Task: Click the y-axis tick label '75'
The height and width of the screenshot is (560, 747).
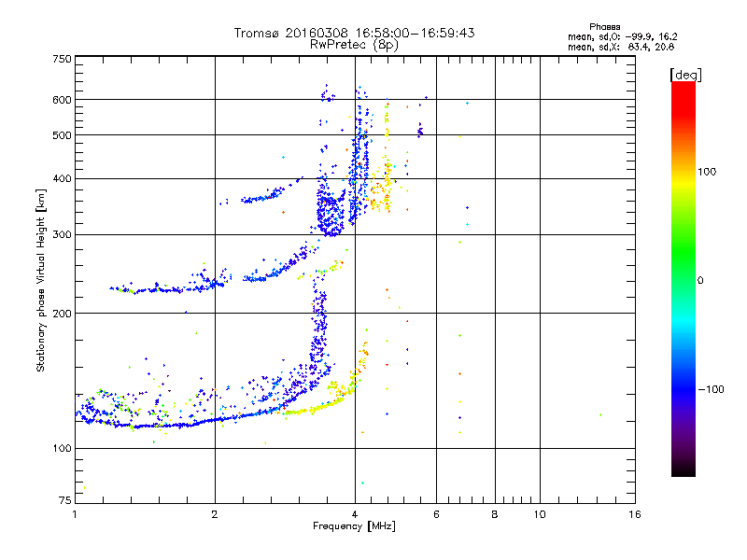Action: (65, 500)
